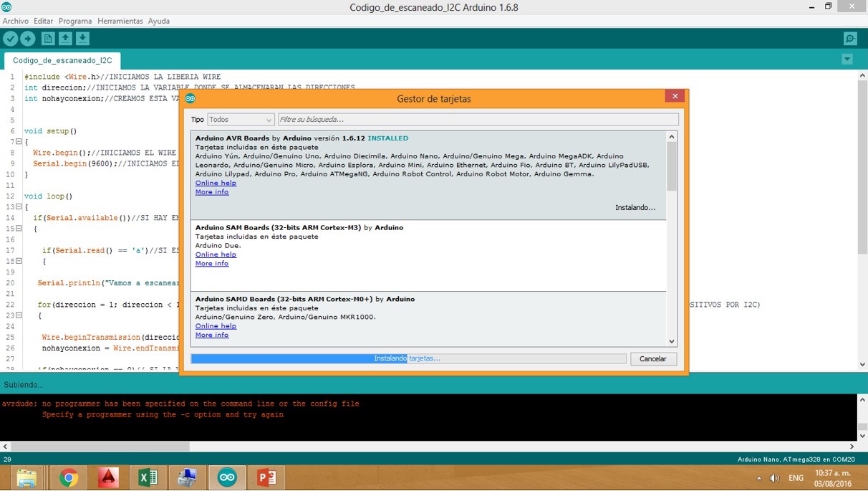This screenshot has height=491, width=868.
Task: Collapse the fold marker at line 18
Action: 19,262
